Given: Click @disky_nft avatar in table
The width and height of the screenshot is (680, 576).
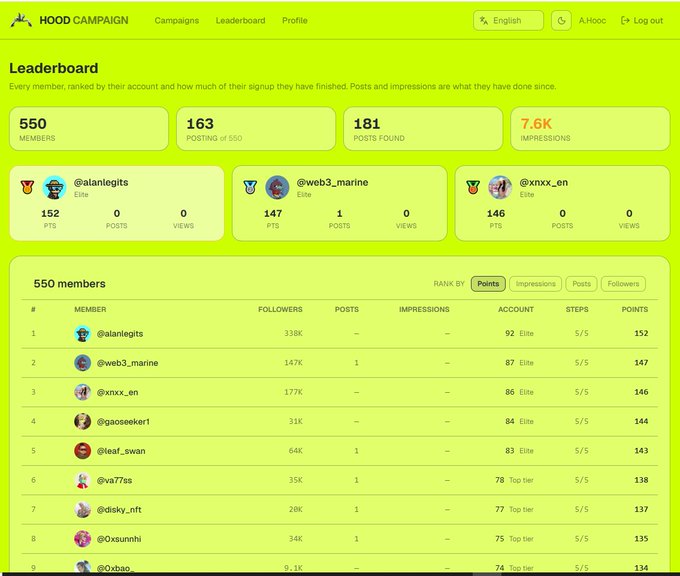Looking at the screenshot, I should pos(82,510).
